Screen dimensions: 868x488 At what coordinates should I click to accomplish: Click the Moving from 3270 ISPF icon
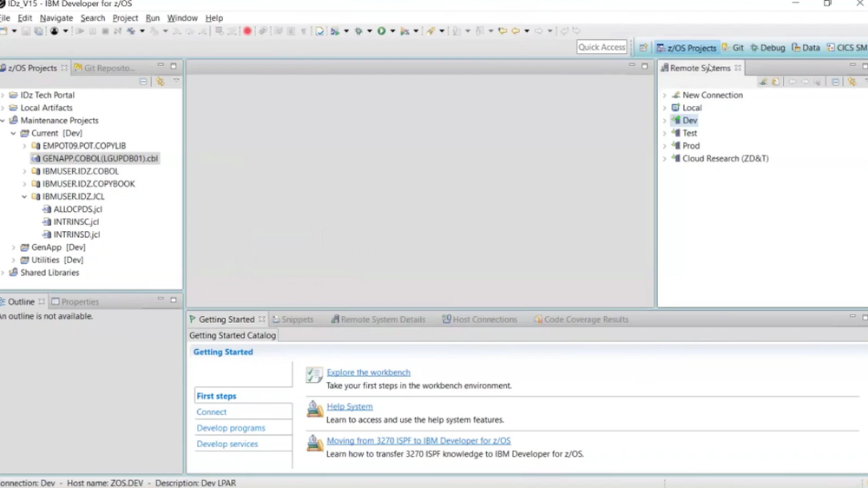point(314,443)
